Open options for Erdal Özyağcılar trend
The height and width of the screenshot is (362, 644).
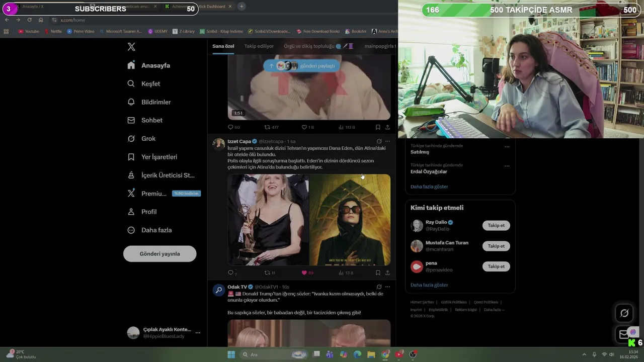507,166
